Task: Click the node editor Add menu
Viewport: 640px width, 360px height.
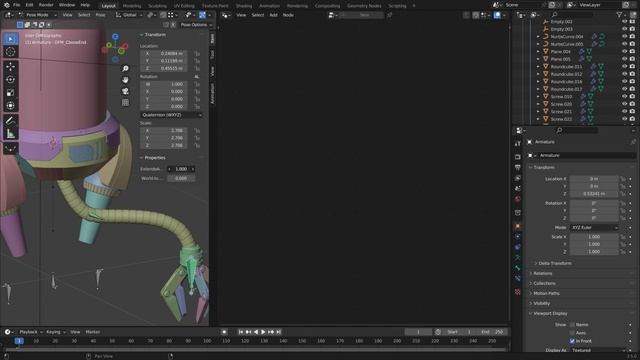Action: pyautogui.click(x=273, y=15)
